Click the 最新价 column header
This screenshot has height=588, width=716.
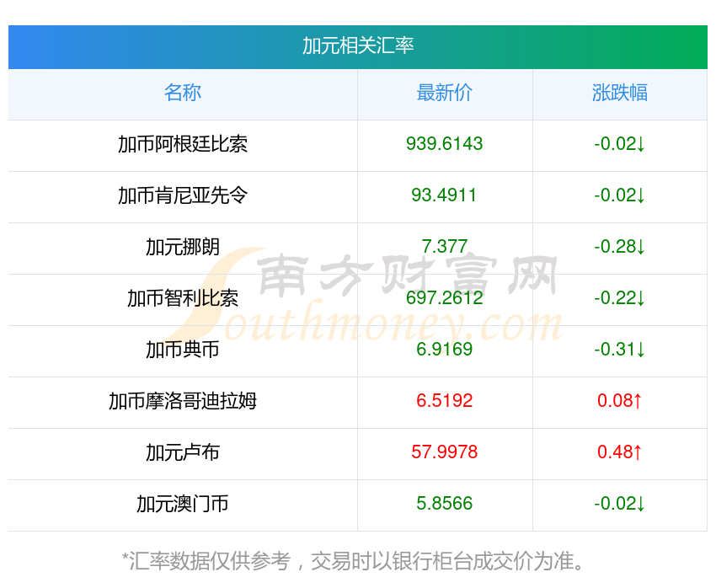point(444,93)
